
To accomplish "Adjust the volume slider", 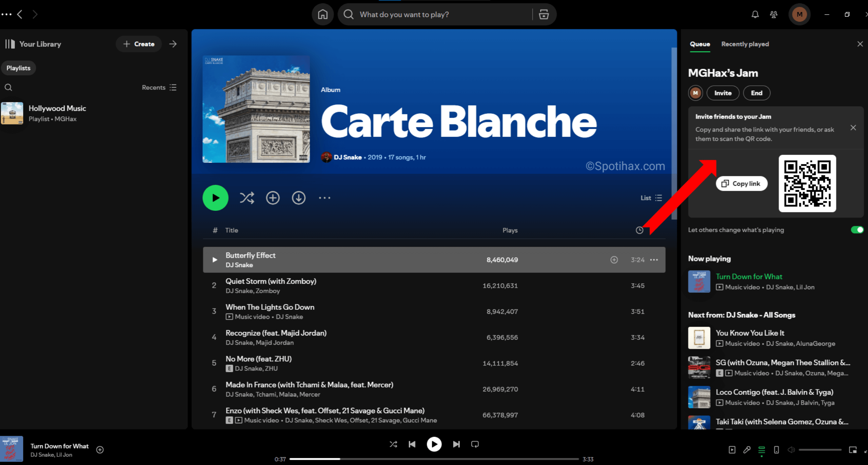I will point(820,450).
